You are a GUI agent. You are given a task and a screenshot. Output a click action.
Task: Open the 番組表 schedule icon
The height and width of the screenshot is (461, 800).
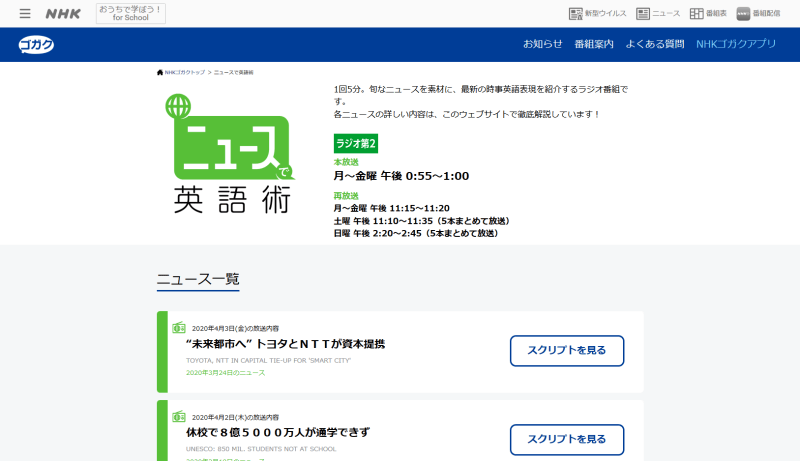point(708,14)
